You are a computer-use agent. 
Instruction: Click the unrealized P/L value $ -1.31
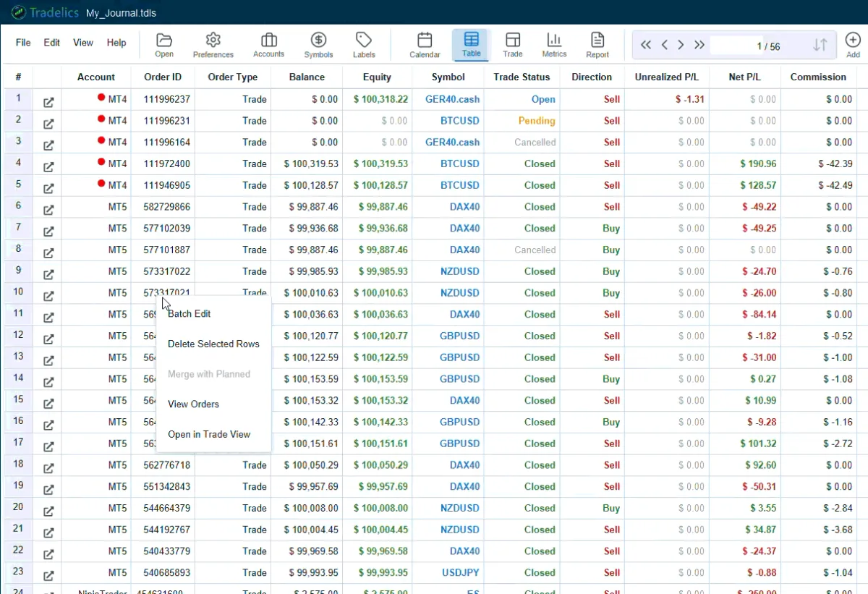(x=690, y=99)
